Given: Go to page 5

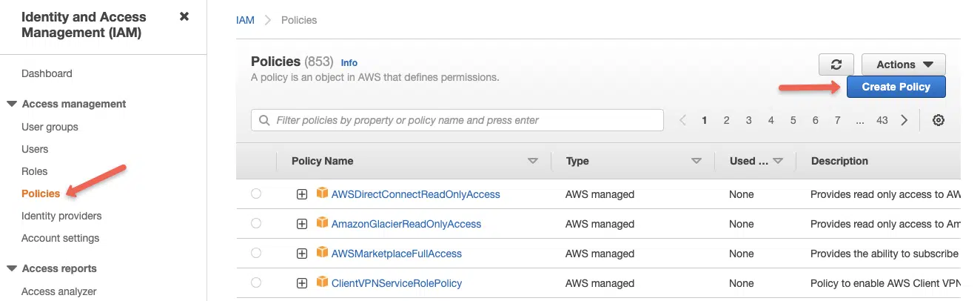Looking at the screenshot, I should point(793,120).
